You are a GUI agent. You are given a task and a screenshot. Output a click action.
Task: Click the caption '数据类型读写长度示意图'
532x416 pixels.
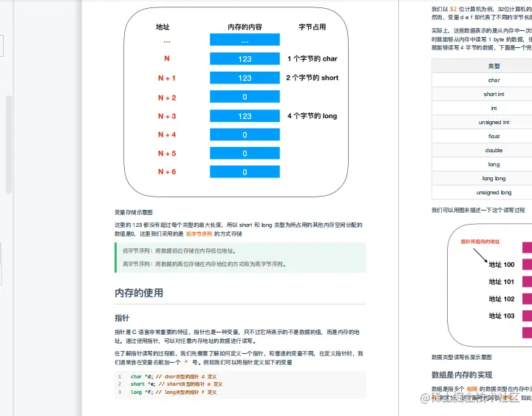tap(461, 357)
